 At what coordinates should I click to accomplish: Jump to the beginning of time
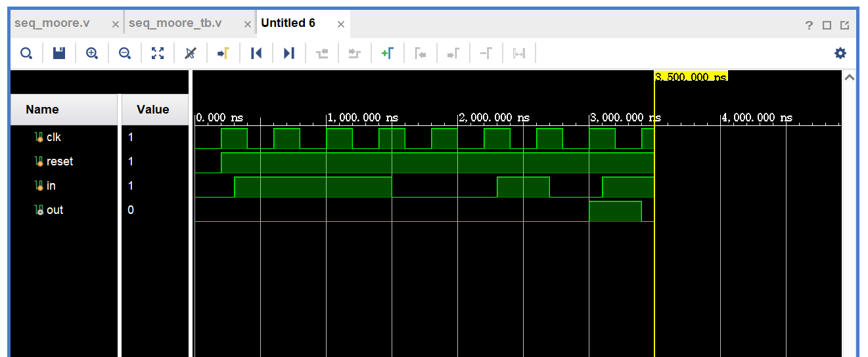(x=256, y=53)
